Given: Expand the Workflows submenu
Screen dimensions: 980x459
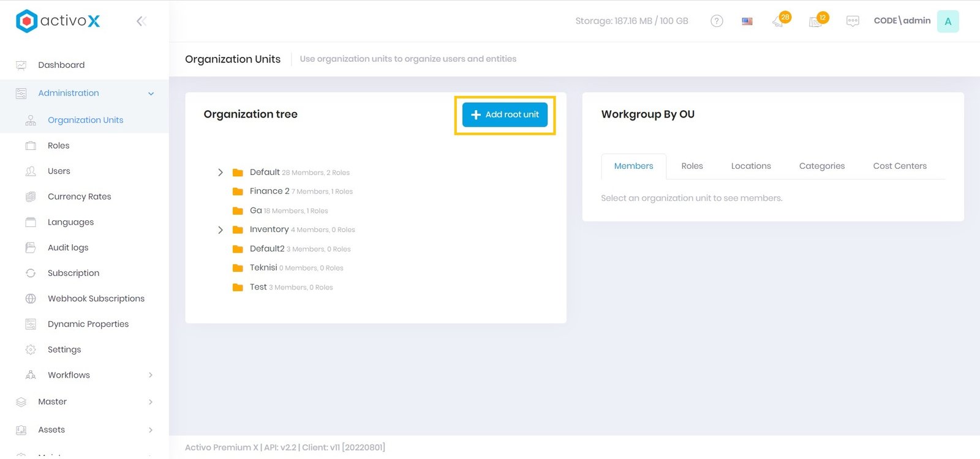Looking at the screenshot, I should coord(151,375).
